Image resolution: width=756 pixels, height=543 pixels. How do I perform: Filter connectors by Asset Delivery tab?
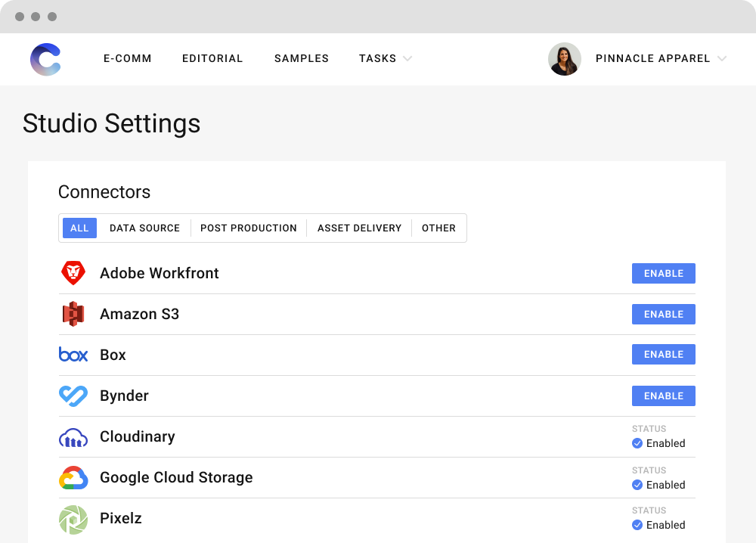coord(359,228)
